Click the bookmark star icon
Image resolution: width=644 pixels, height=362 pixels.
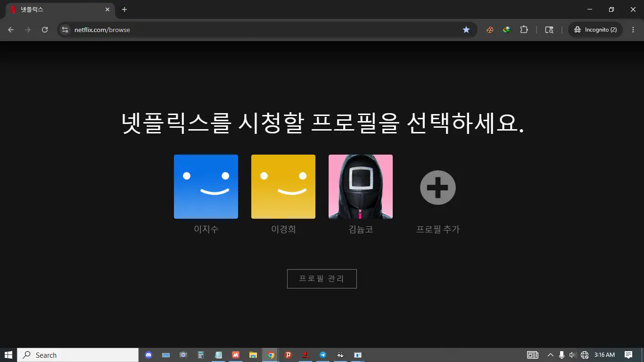tap(466, 30)
